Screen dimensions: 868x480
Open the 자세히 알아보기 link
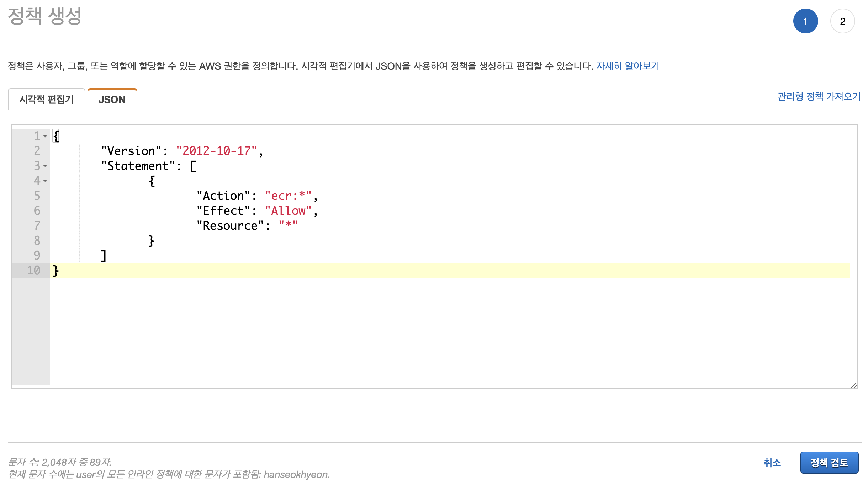pos(628,66)
